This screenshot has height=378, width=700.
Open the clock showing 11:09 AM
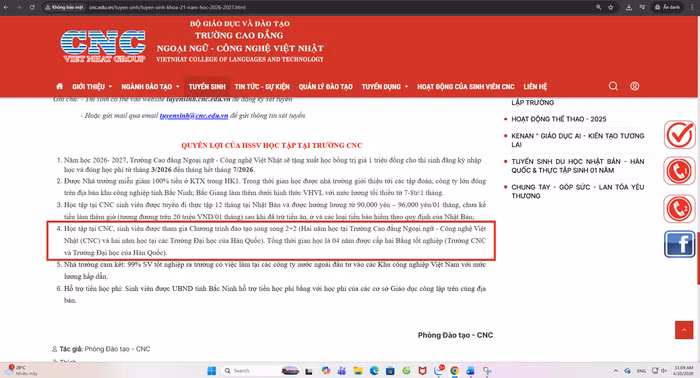tap(683, 370)
